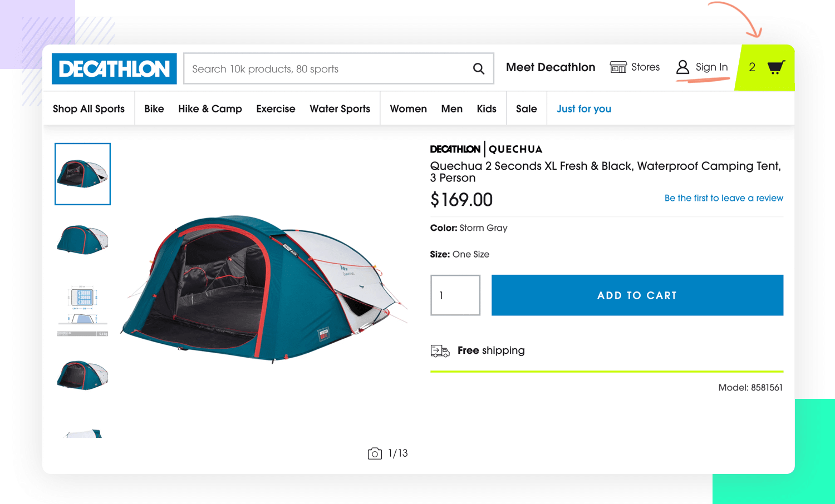Open Meet Decathlon link
Viewport: 835px width, 504px height.
point(551,67)
